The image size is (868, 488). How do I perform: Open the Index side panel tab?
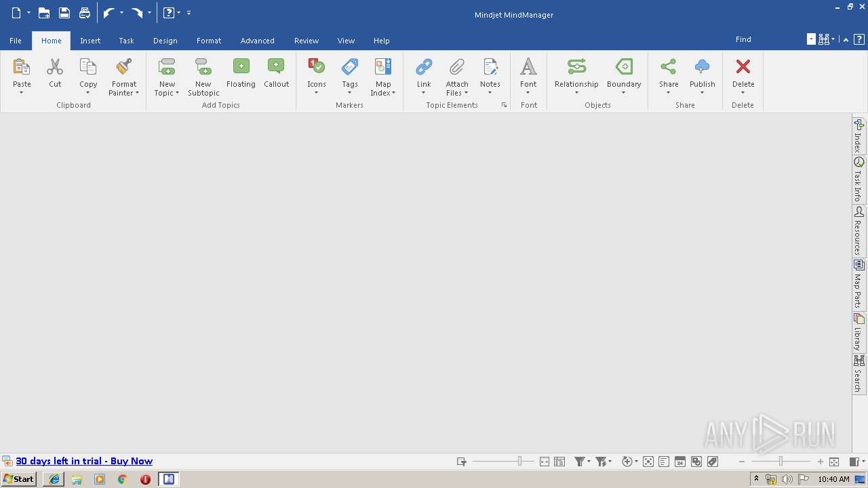[x=859, y=136]
